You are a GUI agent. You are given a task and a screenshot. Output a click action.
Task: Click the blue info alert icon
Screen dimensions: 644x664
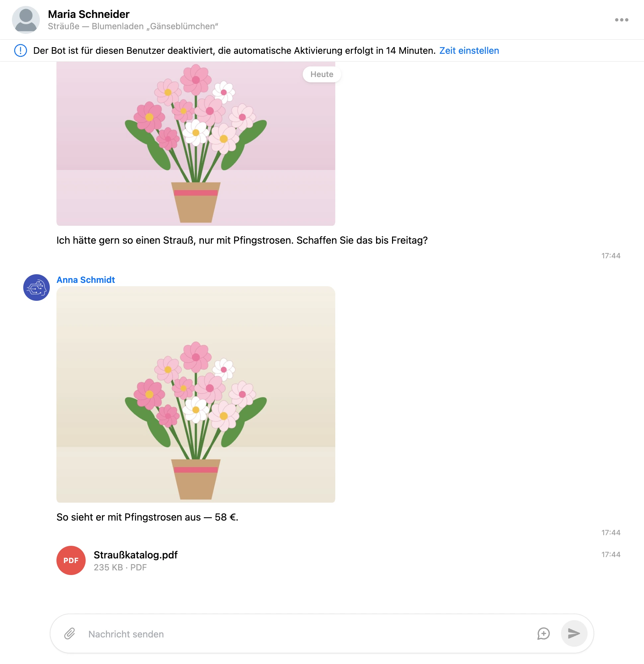(x=21, y=50)
